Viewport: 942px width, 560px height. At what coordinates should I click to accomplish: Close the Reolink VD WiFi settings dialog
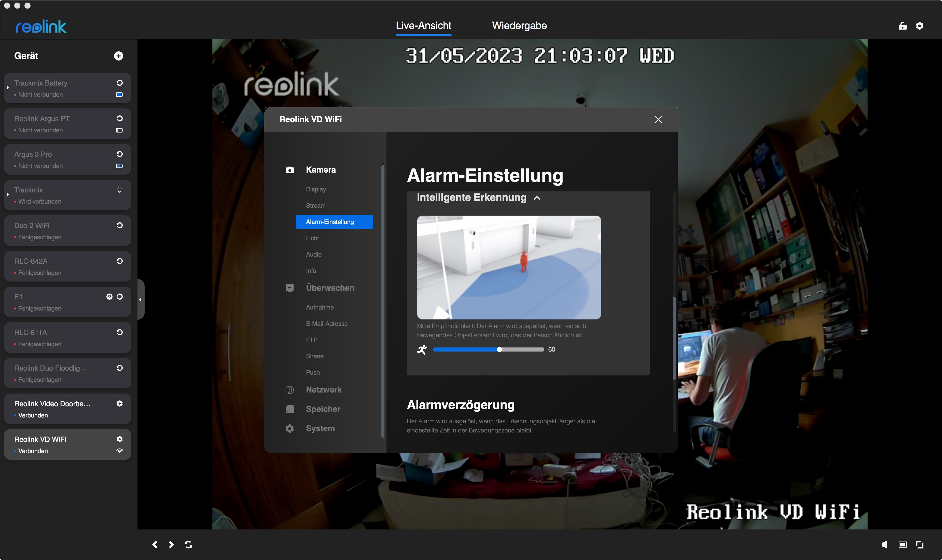[x=658, y=120]
